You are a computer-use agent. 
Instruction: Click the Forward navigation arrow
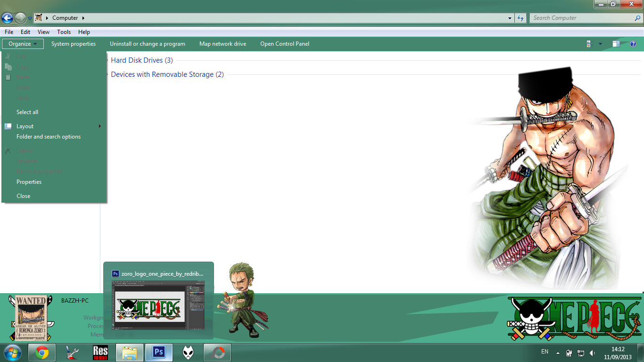click(20, 18)
